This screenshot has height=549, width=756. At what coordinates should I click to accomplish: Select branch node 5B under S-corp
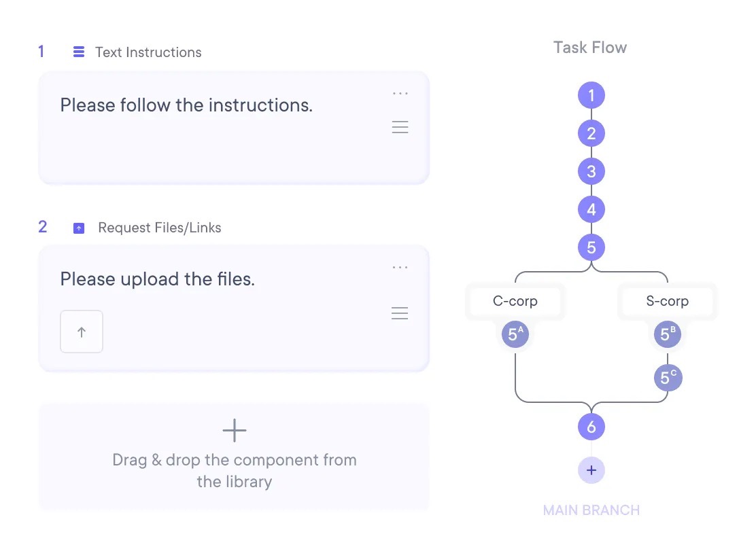tap(667, 334)
